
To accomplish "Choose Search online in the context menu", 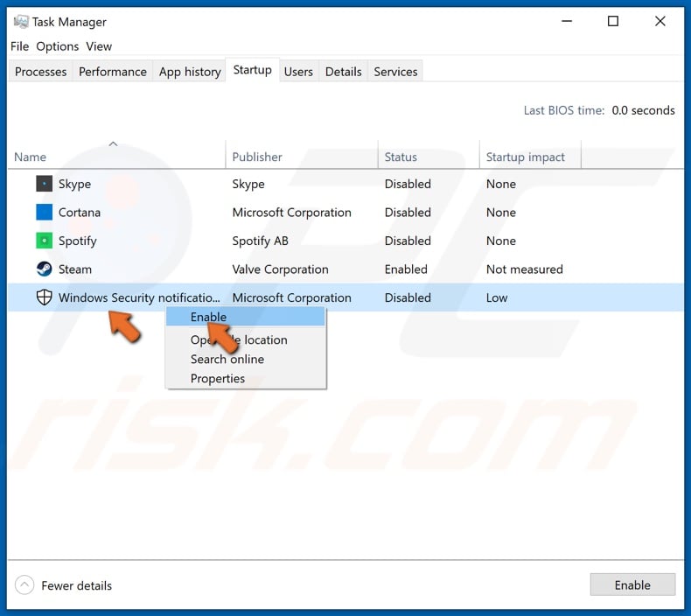I will point(246,359).
